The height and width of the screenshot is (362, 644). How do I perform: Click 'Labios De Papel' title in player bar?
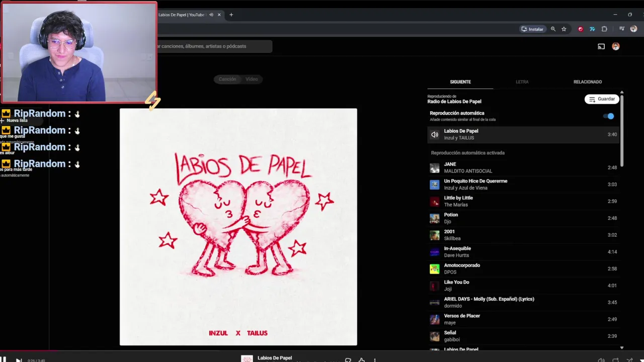pyautogui.click(x=275, y=358)
